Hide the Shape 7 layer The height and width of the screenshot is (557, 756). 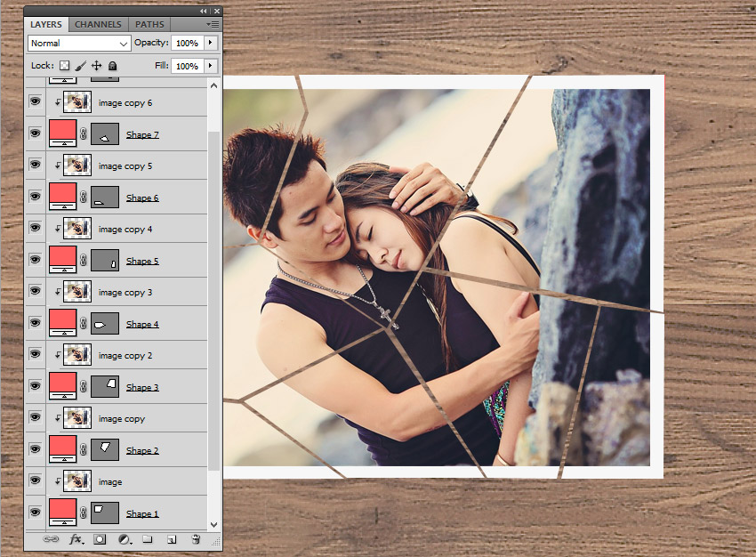(x=36, y=134)
